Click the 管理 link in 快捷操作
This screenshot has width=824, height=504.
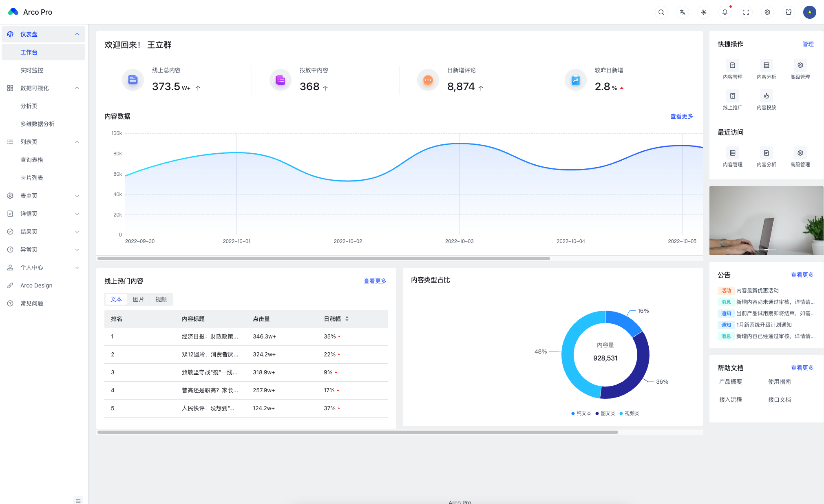pyautogui.click(x=808, y=44)
